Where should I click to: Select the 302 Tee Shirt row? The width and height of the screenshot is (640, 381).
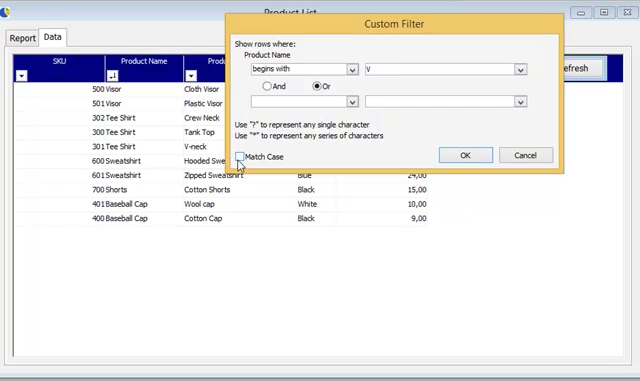click(x=220, y=118)
